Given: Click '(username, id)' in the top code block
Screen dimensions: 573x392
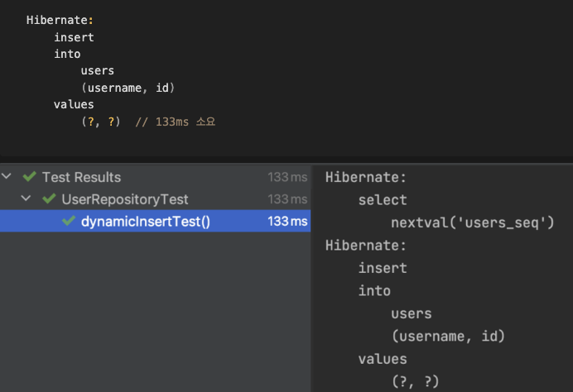Looking at the screenshot, I should point(128,88).
